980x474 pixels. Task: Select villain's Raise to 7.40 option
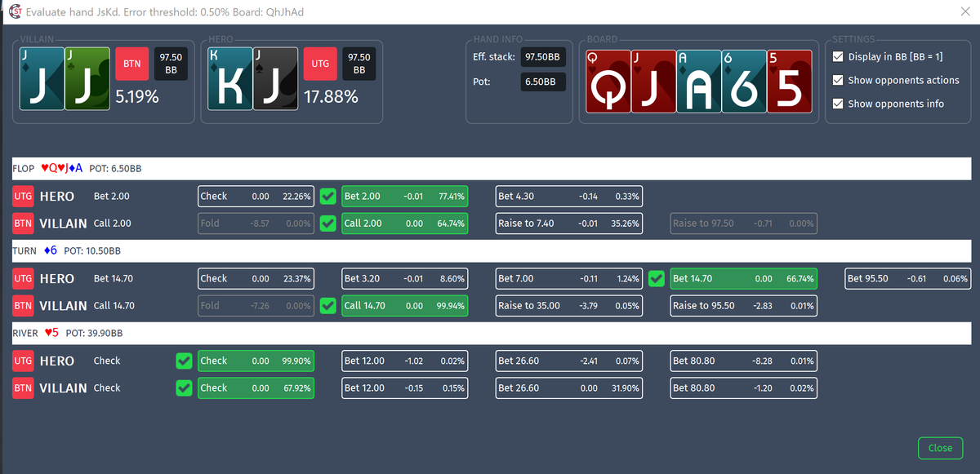click(x=568, y=223)
